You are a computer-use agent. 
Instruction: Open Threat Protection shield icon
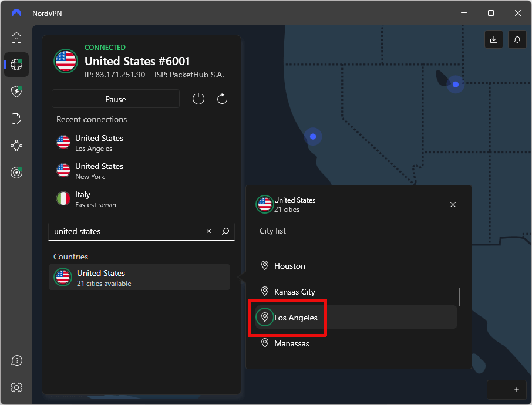pyautogui.click(x=16, y=91)
